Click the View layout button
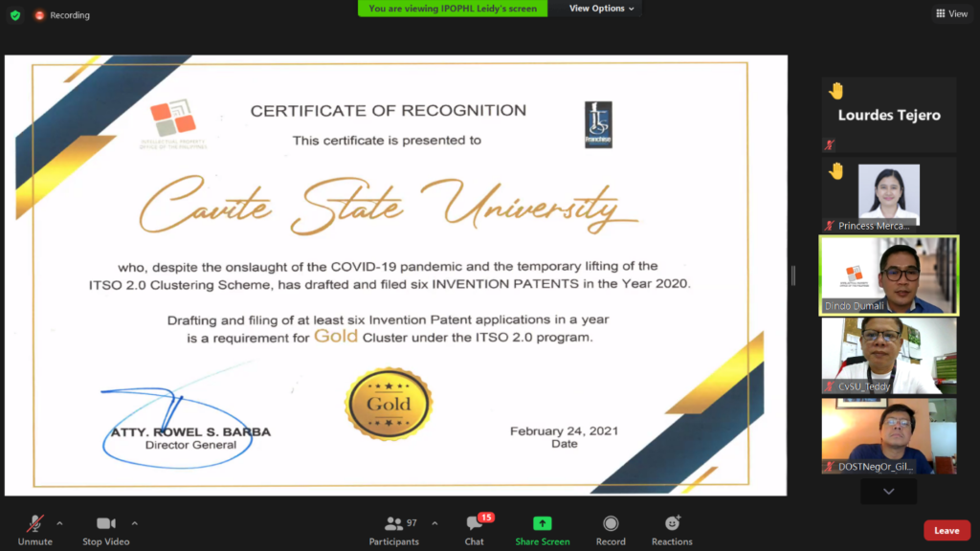The height and width of the screenshot is (551, 980). point(952,13)
